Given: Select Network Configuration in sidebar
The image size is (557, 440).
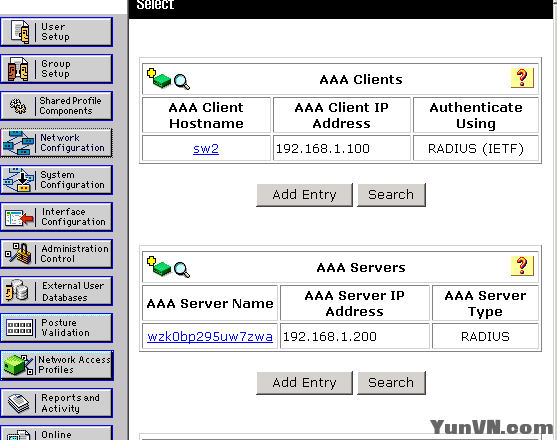Looking at the screenshot, I should (x=56, y=143).
